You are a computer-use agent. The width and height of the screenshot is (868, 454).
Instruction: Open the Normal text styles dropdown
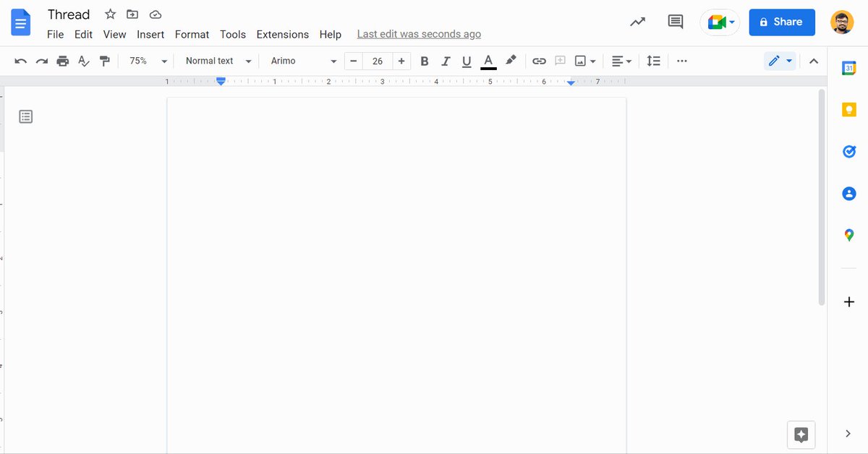tap(218, 61)
